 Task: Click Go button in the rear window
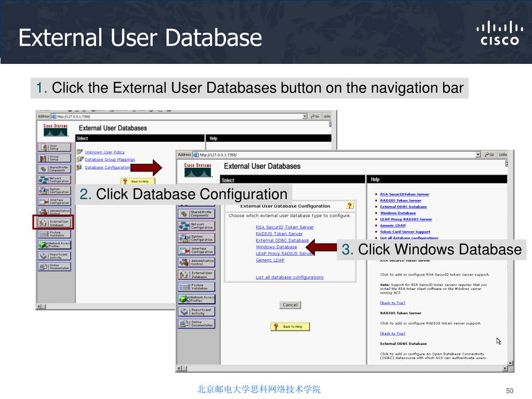pos(315,116)
